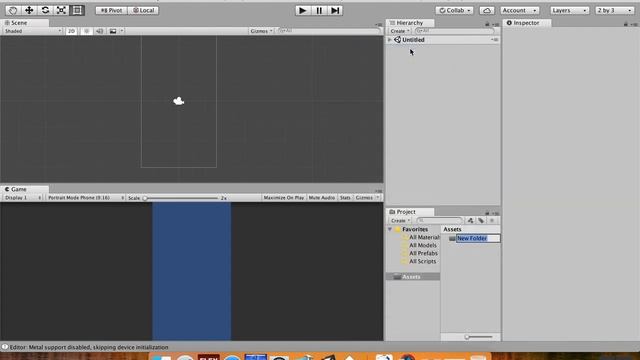Open the Game view Gizmos button

364,198
